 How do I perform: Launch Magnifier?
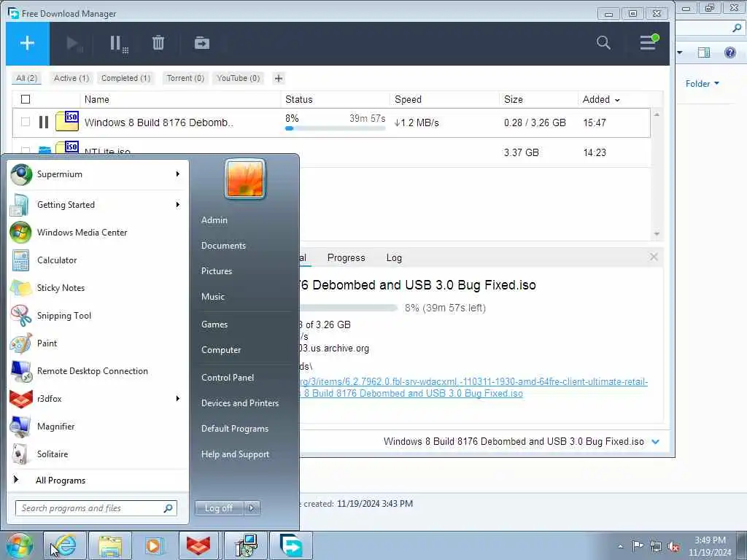coord(98,426)
